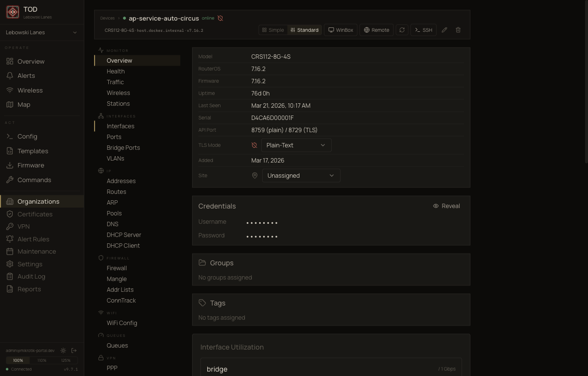Screen dimensions: 588x376
Task: Click the refresh sync icon in toolbar
Action: click(x=402, y=30)
